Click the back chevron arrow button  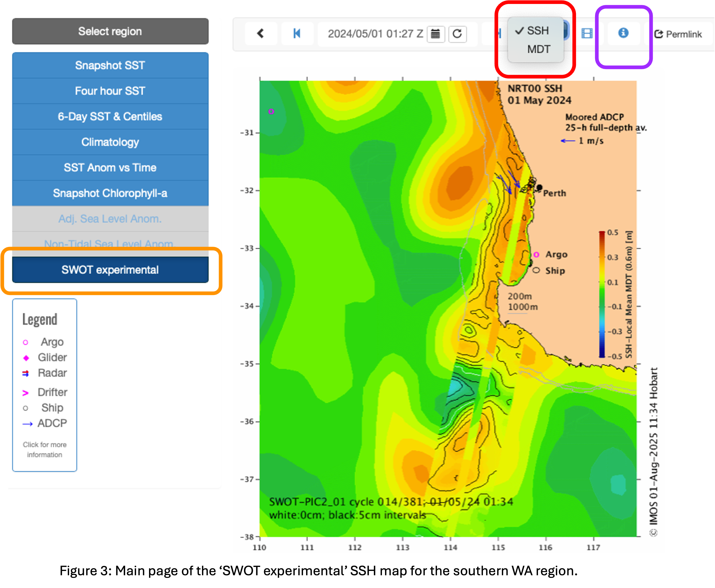tap(260, 33)
